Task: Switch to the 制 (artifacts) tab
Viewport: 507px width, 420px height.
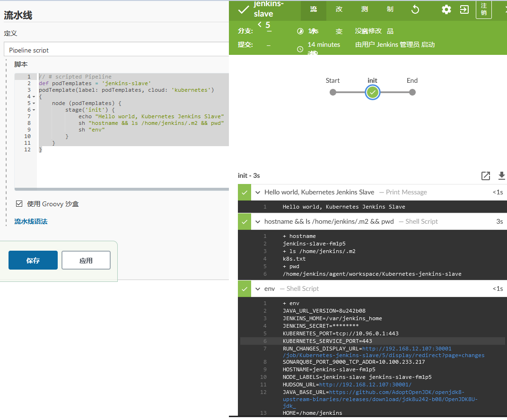Action: point(390,10)
